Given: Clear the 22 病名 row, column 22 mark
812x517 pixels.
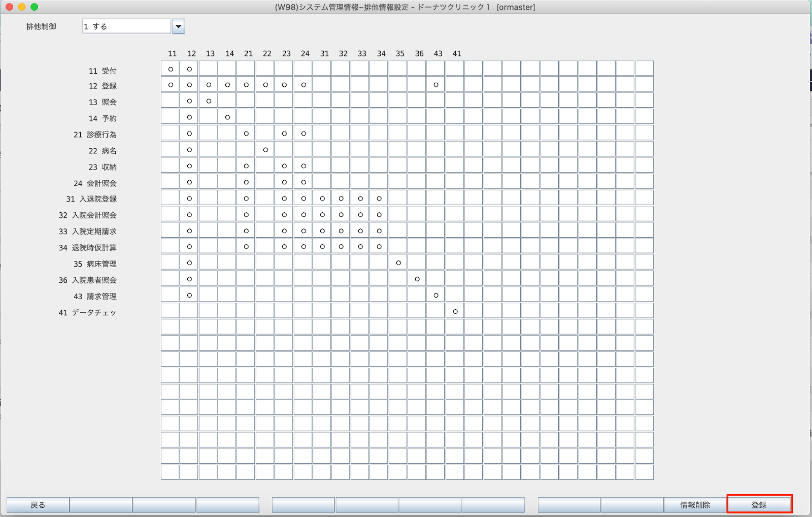Looking at the screenshot, I should (x=265, y=149).
